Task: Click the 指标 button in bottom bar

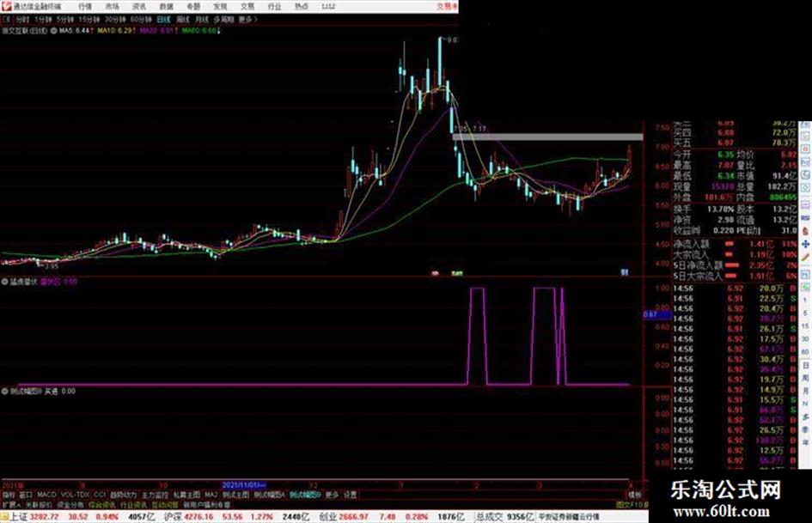Action: [x=9, y=495]
